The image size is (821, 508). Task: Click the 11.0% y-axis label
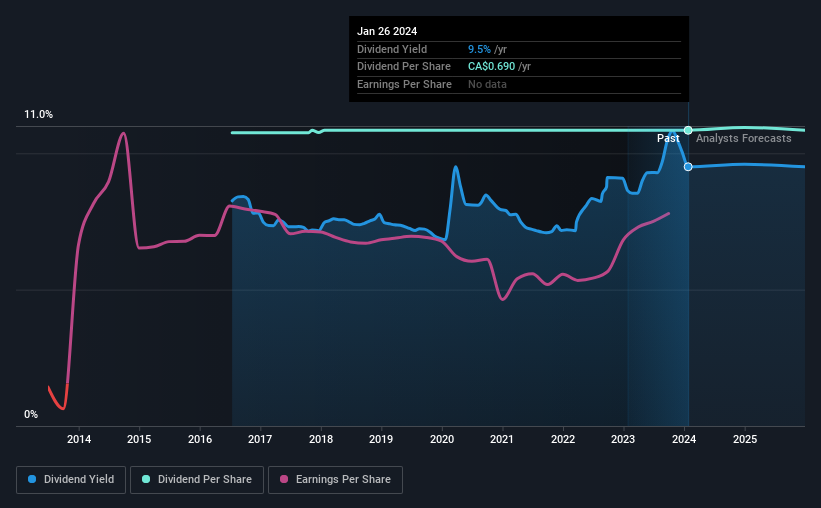[39, 115]
